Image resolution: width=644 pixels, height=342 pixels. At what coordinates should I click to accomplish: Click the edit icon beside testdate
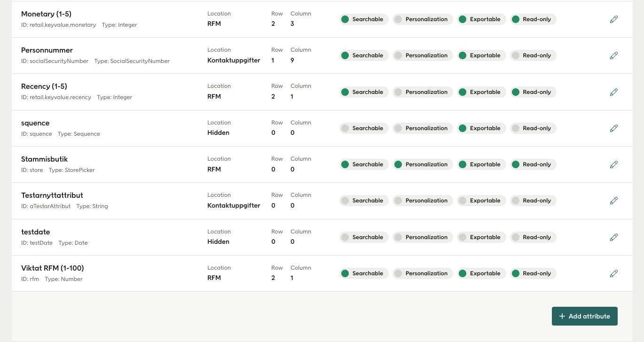click(x=614, y=237)
